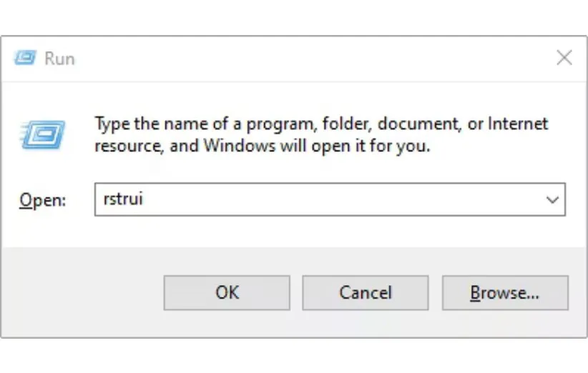Click the "Run" title text
Image resolution: width=588 pixels, height=373 pixels.
[59, 59]
